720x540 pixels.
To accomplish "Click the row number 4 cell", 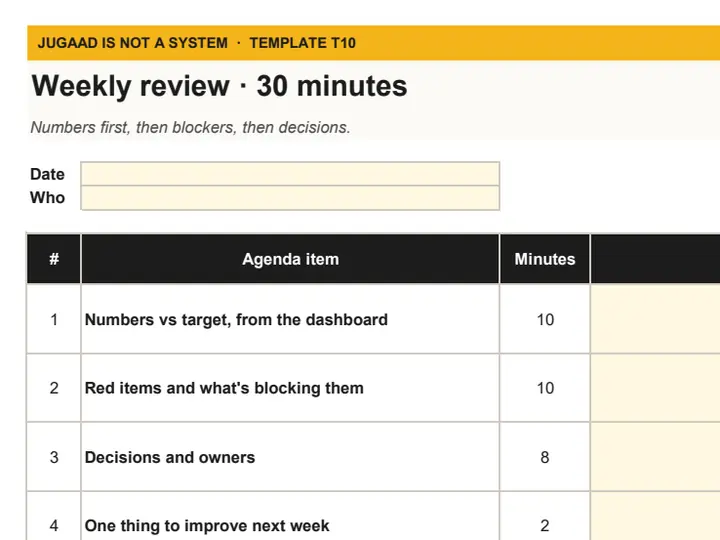I will pyautogui.click(x=54, y=516).
